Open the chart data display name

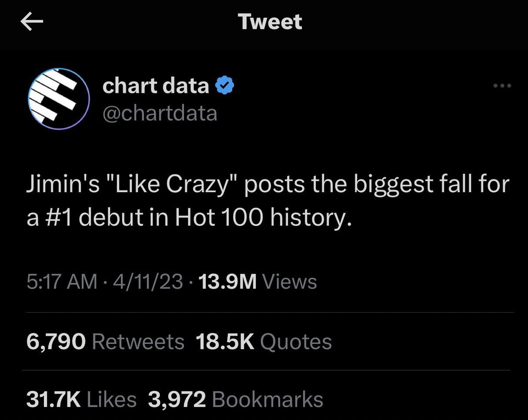tap(155, 85)
